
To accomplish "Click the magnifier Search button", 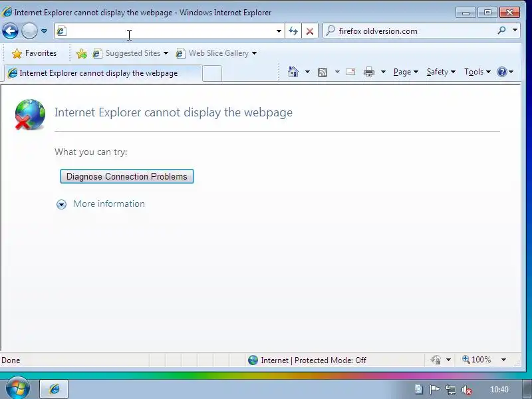I will pyautogui.click(x=501, y=31).
